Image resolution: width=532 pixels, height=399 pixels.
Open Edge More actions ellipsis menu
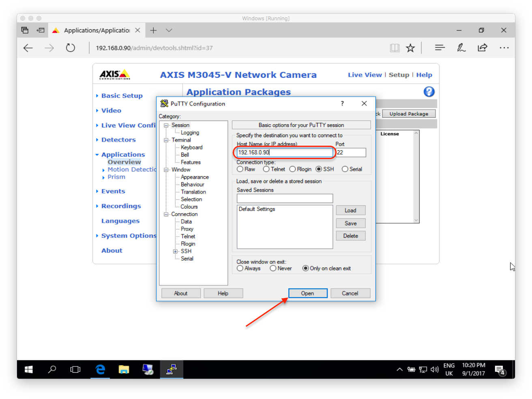coord(504,48)
